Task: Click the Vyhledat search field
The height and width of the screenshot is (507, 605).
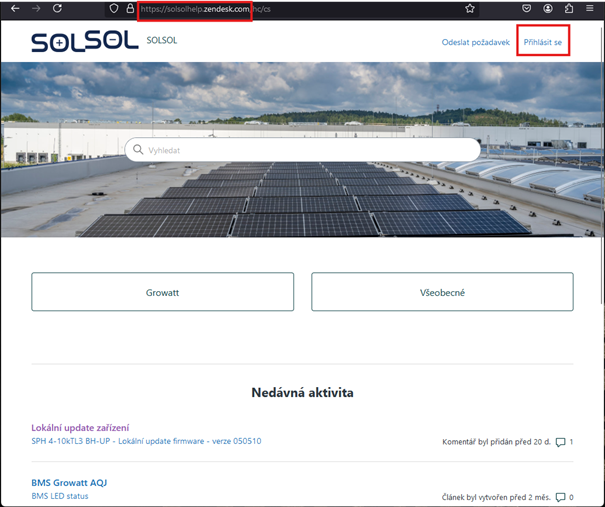Action: 302,150
